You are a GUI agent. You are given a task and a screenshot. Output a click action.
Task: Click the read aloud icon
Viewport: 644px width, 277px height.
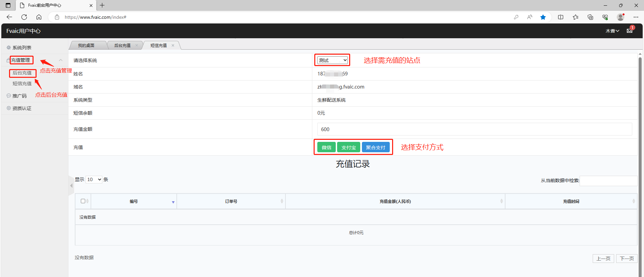tap(530, 17)
